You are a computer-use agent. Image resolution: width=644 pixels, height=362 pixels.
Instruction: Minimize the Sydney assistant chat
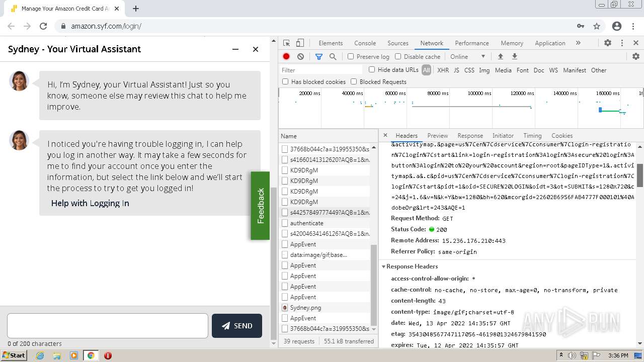[235, 49]
